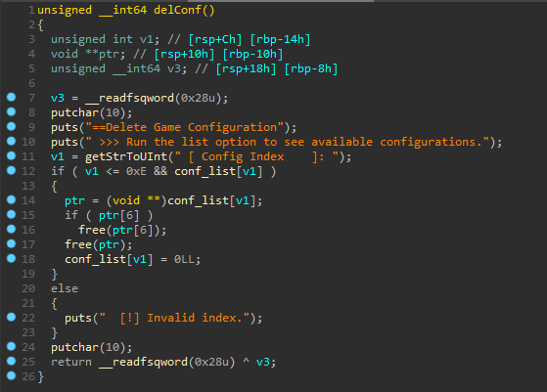
Task: Click the 0xE constant in the if condition
Action: pyautogui.click(x=136, y=171)
